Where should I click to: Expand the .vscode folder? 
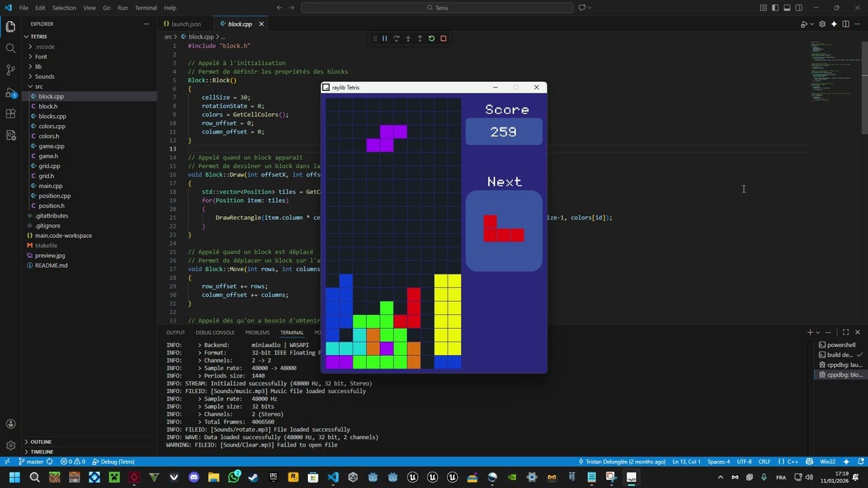tap(45, 47)
